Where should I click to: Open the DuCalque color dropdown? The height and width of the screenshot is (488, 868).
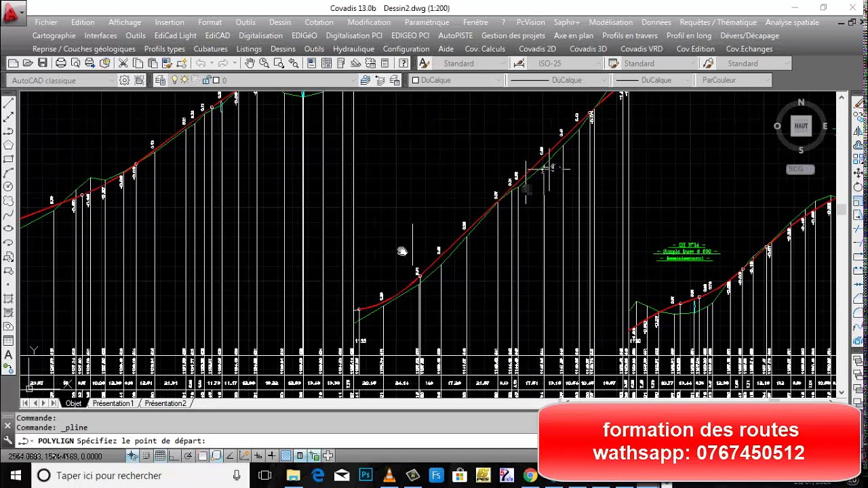(x=456, y=80)
